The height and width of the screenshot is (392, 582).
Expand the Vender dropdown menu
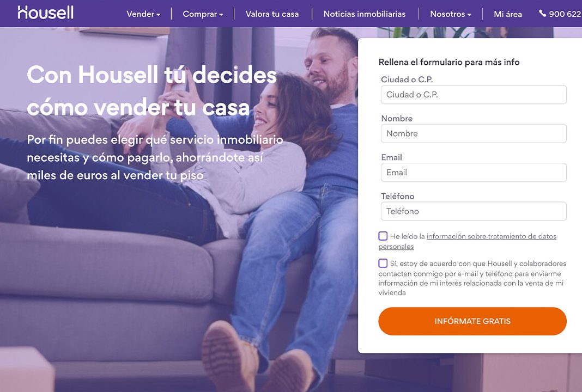pyautogui.click(x=143, y=14)
